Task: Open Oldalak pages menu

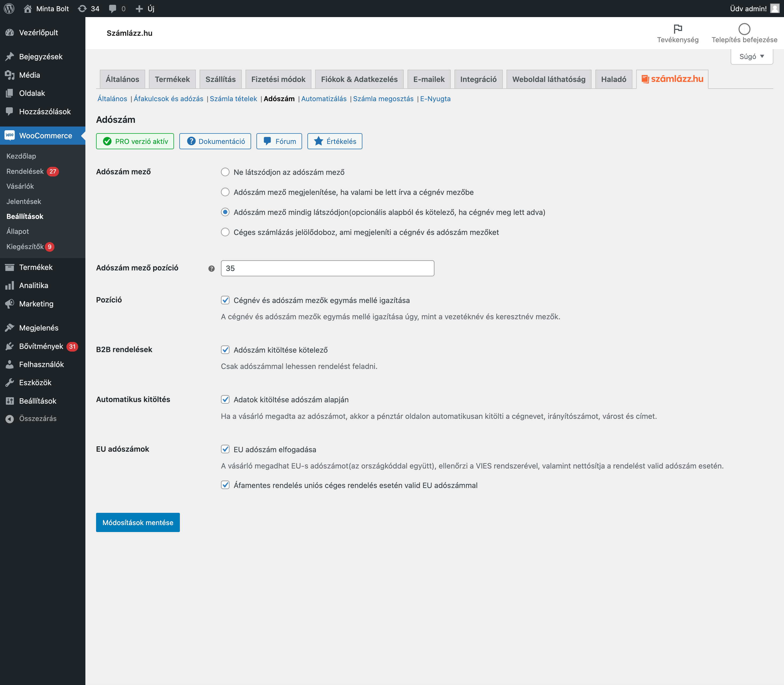Action: coord(43,93)
